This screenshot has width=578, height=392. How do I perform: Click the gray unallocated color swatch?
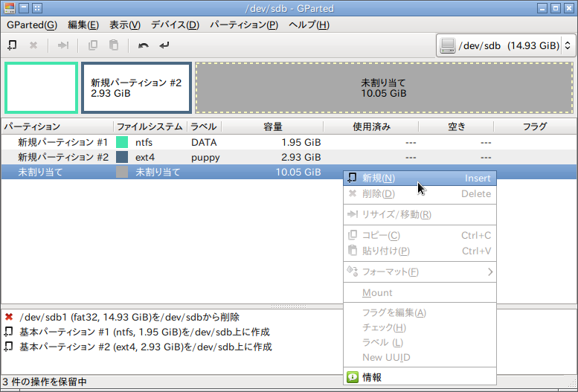[x=122, y=173]
